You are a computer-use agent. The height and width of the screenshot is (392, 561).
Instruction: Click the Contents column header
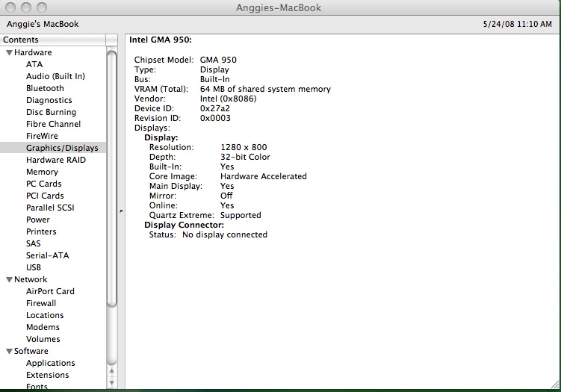53,40
